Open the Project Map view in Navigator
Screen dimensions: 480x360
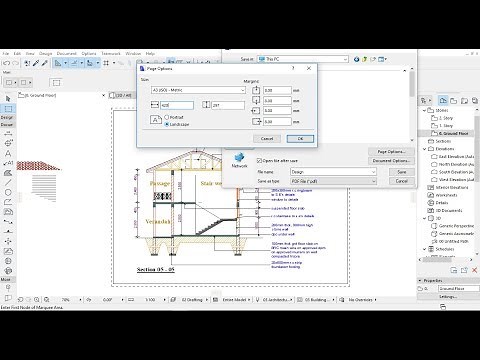[443, 100]
